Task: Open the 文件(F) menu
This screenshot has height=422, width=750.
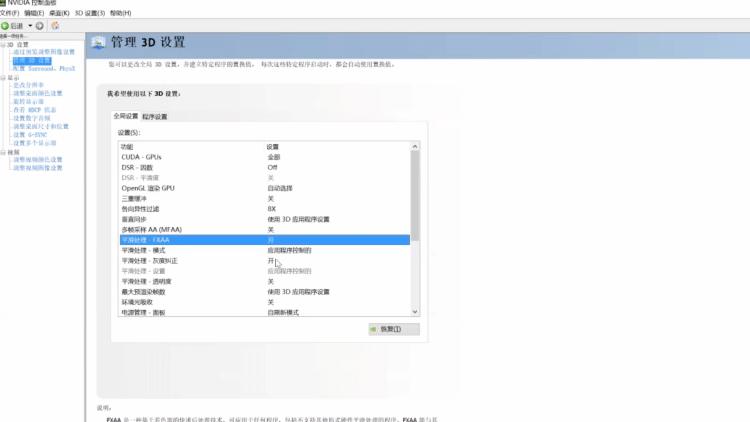Action: pyautogui.click(x=9, y=13)
